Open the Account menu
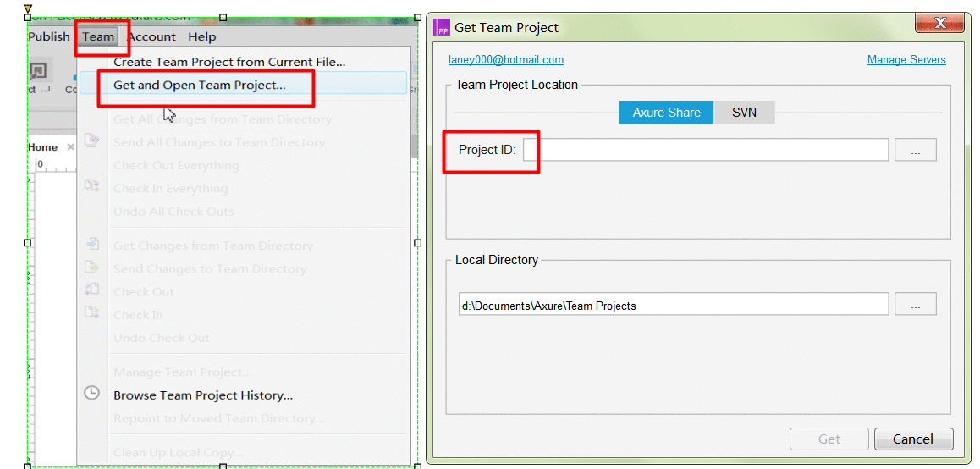Viewport: 980px width, 469px height. 151,37
